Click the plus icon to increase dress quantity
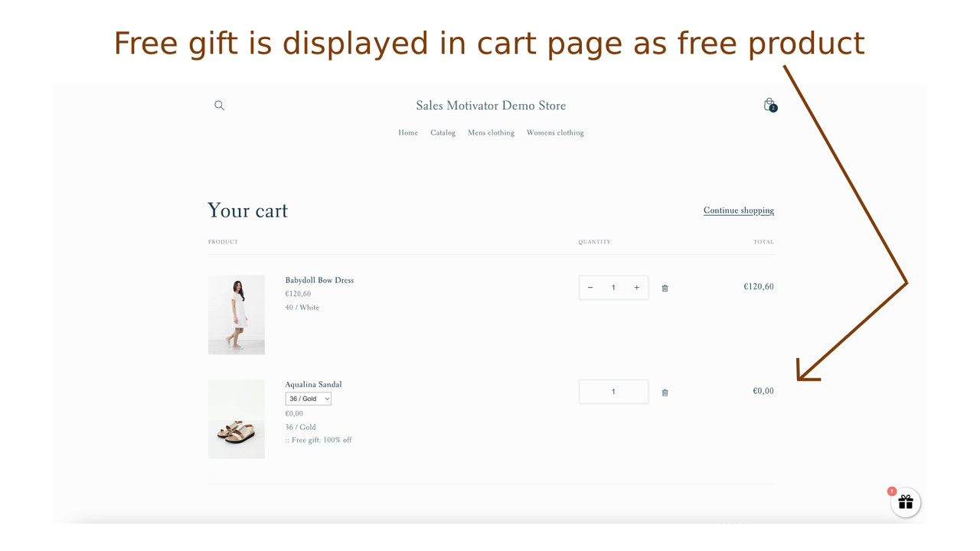 pos(636,287)
